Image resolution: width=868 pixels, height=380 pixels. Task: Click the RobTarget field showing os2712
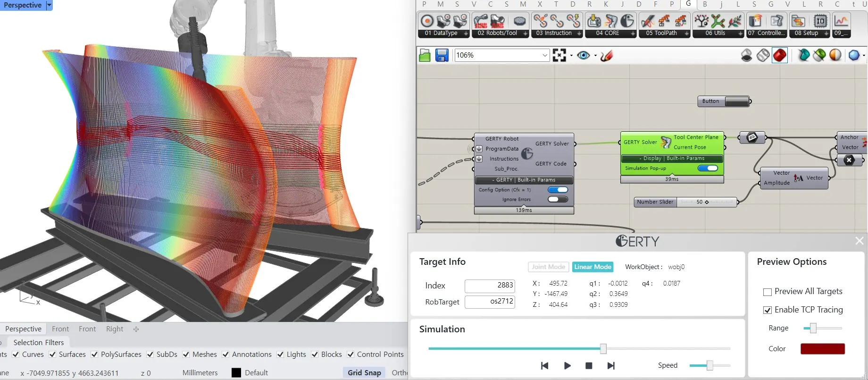click(x=490, y=302)
